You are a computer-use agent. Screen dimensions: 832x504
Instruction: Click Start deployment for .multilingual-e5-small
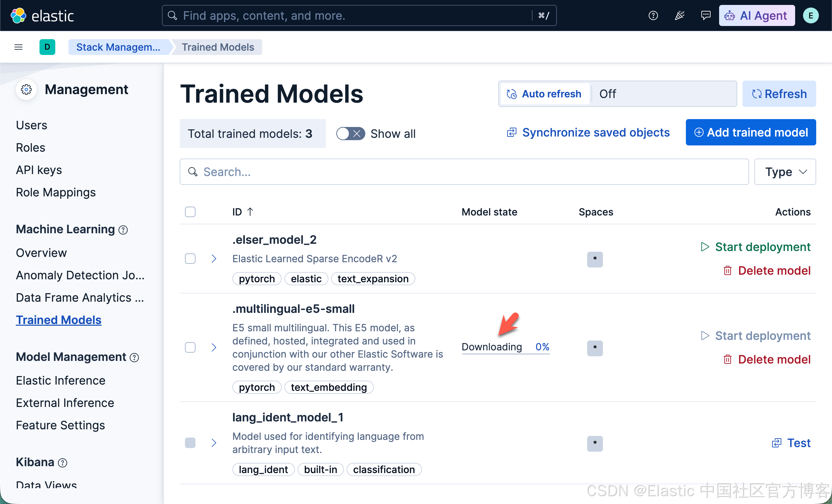[x=756, y=336]
